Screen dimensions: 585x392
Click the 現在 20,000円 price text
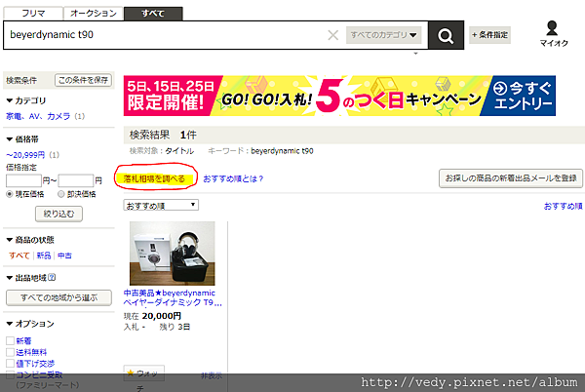click(x=152, y=316)
